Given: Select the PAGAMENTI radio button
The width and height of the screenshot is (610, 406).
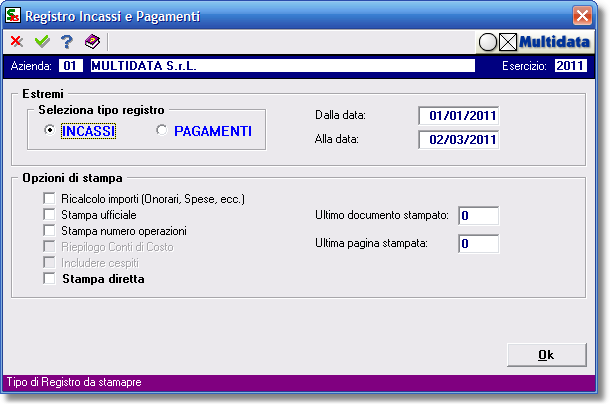Looking at the screenshot, I should point(161,130).
